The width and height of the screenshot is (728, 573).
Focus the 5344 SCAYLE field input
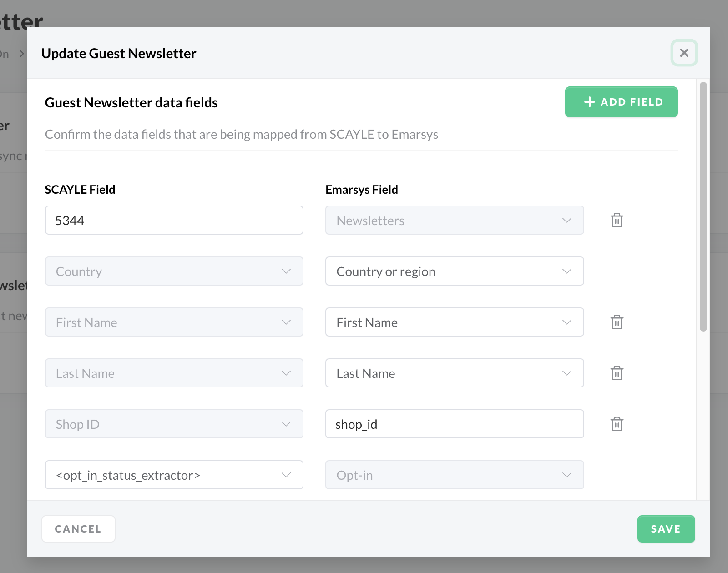coord(174,220)
